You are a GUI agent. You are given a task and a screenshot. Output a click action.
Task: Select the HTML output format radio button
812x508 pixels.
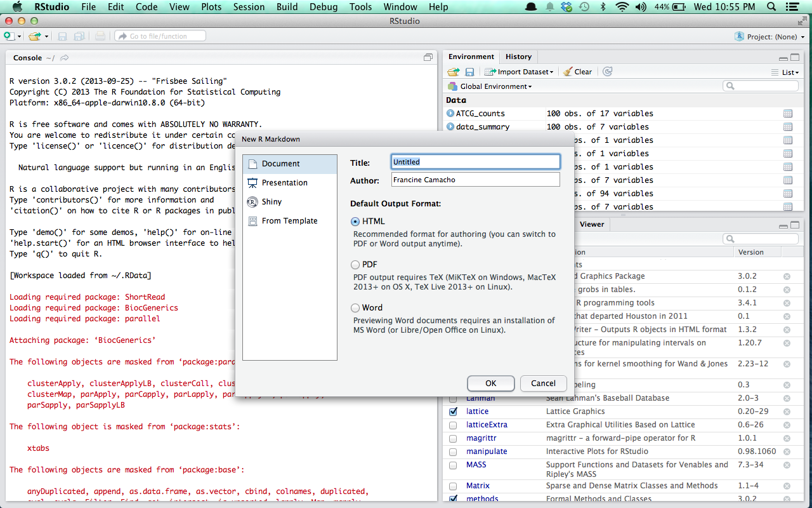pyautogui.click(x=355, y=222)
